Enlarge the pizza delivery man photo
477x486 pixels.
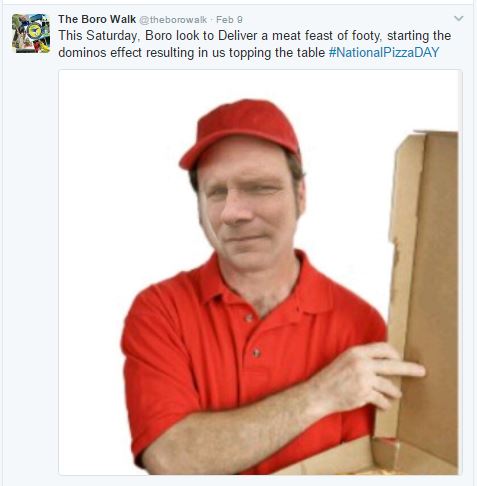click(260, 272)
